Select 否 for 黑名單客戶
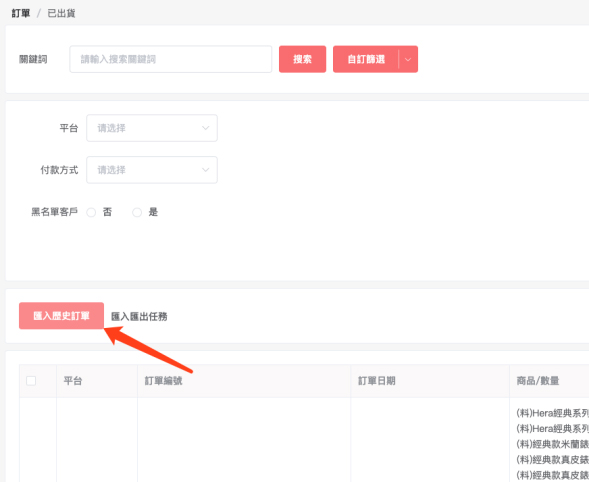 tap(91, 212)
